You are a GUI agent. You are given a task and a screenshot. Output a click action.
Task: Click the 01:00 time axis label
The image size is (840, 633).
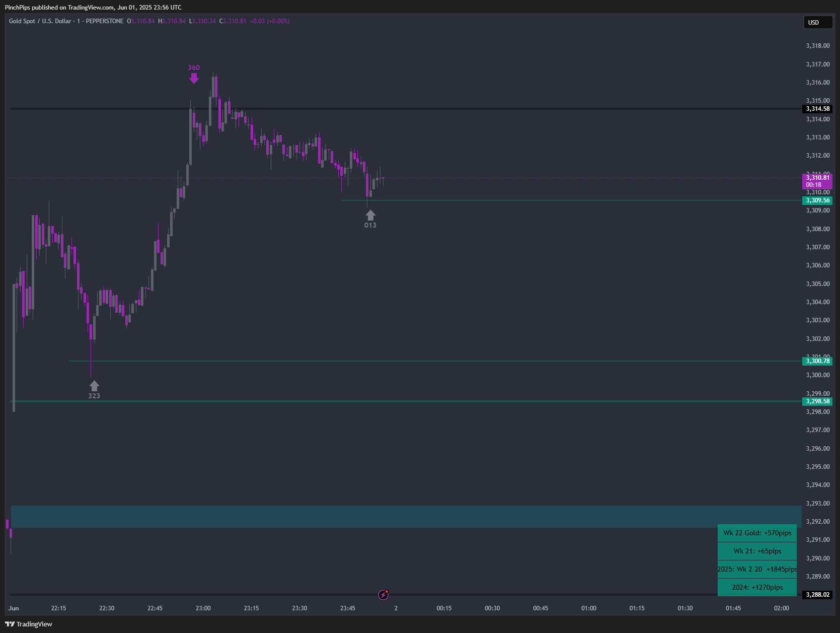pos(589,608)
